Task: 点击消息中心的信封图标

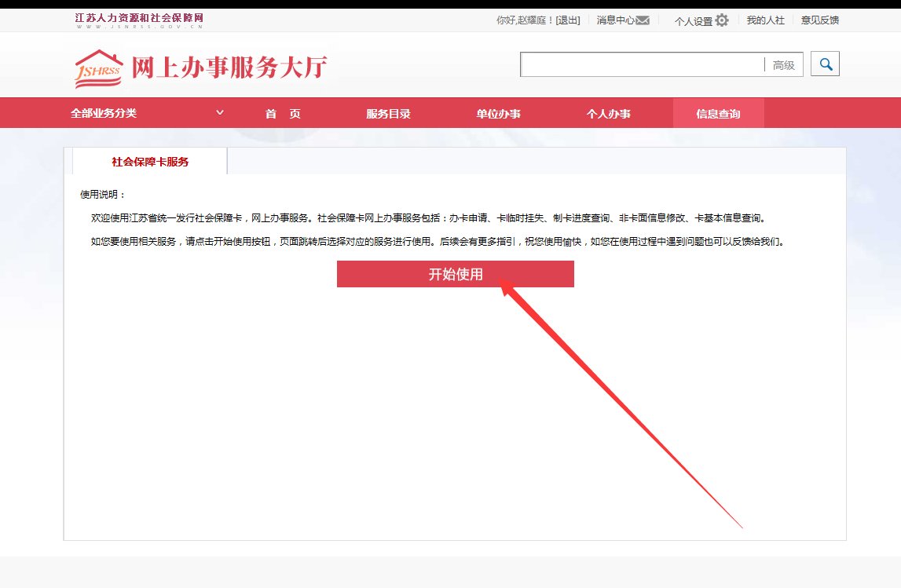Action: click(644, 20)
